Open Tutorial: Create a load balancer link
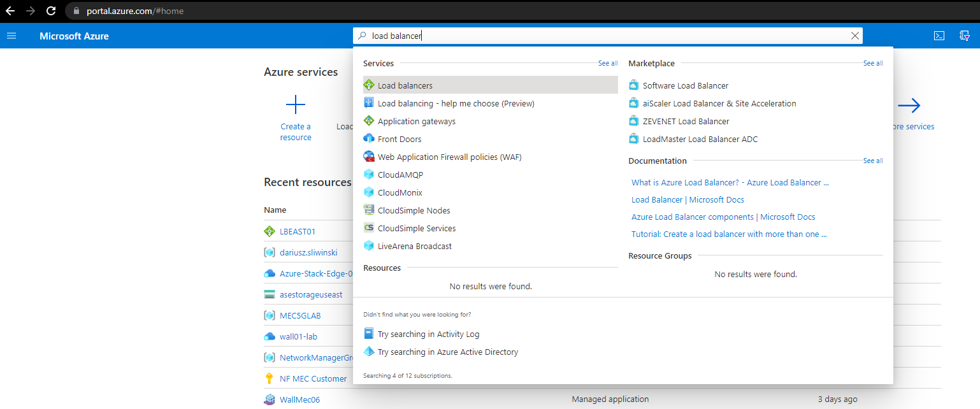This screenshot has height=409, width=980. pyautogui.click(x=729, y=234)
